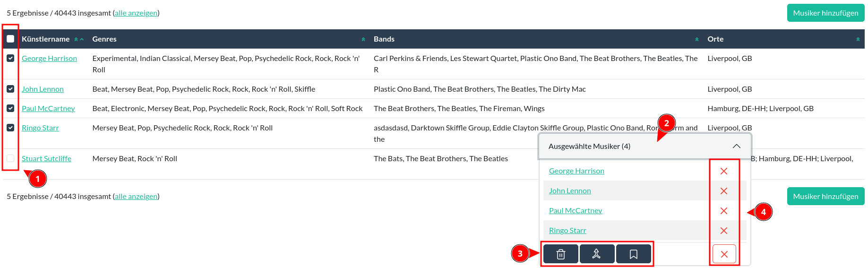This screenshot has height=268, width=868.
Task: Click John Lennon's genres cell ending in Skiffle
Action: pos(204,89)
